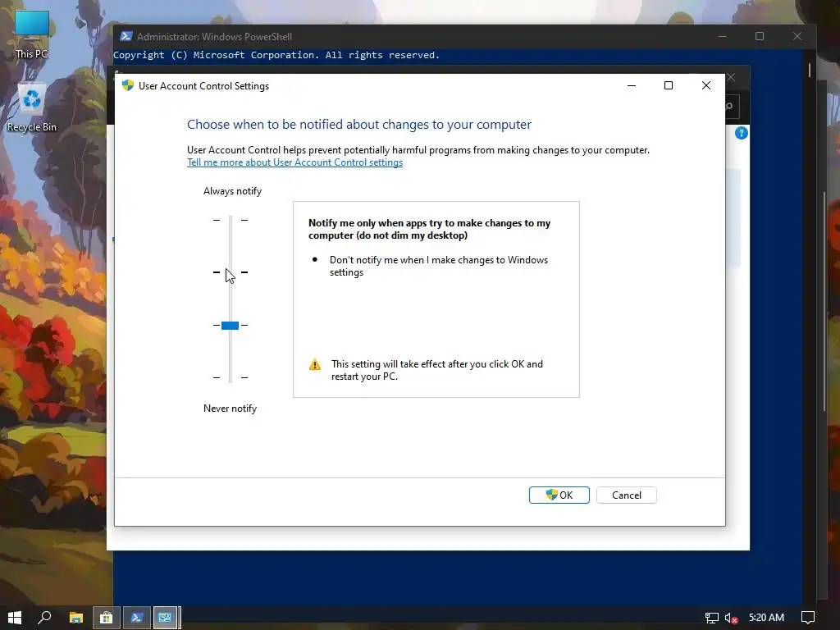This screenshot has width=840, height=630.
Task: Maximize the PowerShell window
Action: (759, 36)
